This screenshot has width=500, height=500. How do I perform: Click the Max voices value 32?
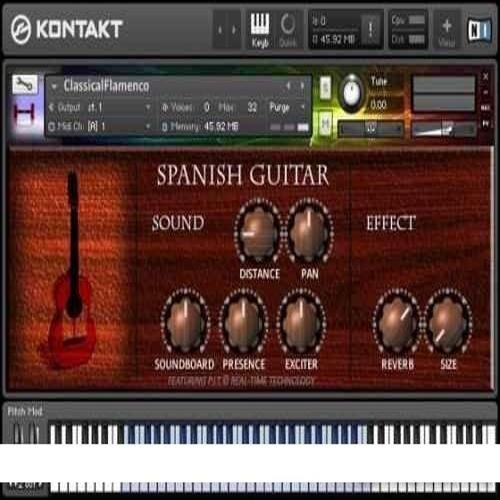[x=252, y=107]
